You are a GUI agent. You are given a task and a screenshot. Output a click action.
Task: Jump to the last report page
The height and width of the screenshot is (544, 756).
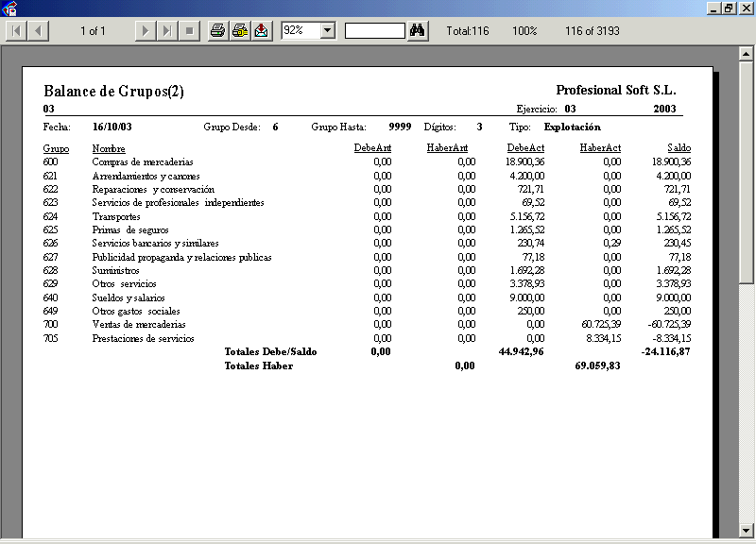[x=166, y=31]
